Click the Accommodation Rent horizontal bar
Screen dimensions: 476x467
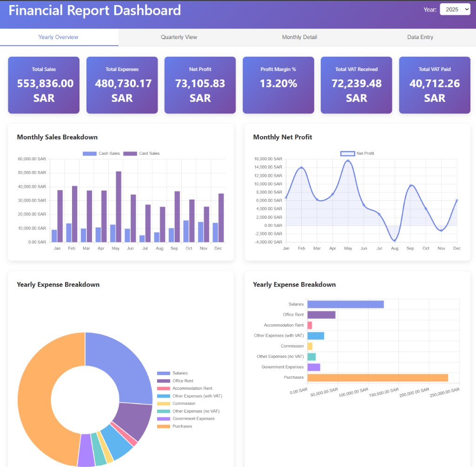point(310,325)
